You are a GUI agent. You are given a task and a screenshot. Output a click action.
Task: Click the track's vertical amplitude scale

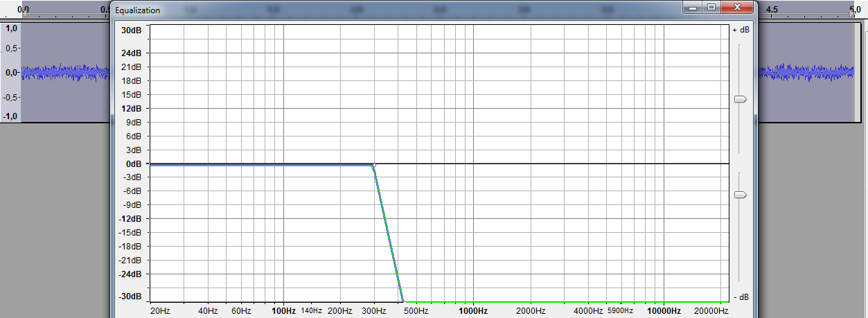[10, 72]
